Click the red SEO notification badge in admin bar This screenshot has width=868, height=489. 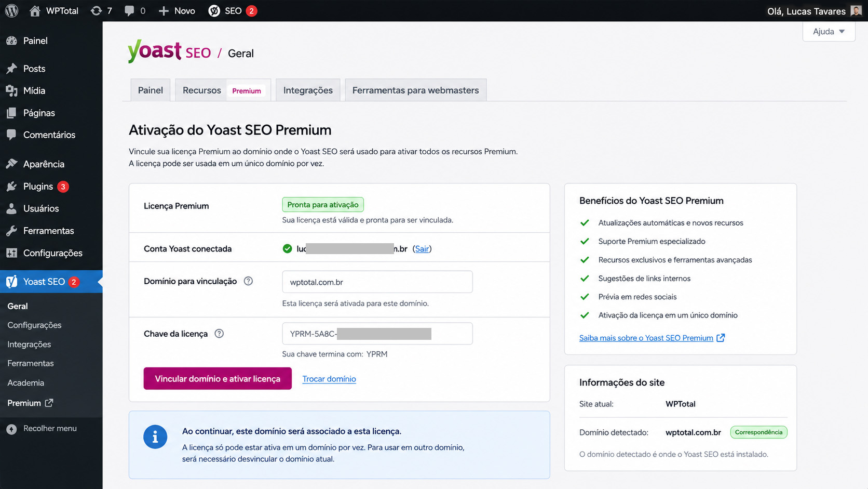click(252, 11)
